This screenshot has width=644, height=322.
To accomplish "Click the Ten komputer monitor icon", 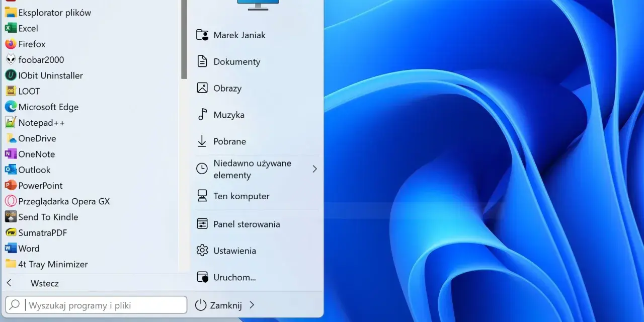I will click(x=202, y=196).
